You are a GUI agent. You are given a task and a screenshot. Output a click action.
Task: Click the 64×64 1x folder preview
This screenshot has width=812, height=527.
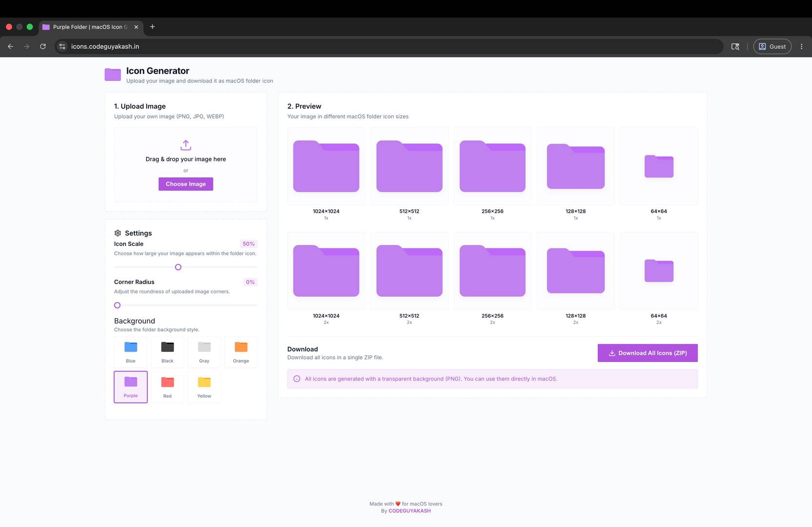coord(659,166)
